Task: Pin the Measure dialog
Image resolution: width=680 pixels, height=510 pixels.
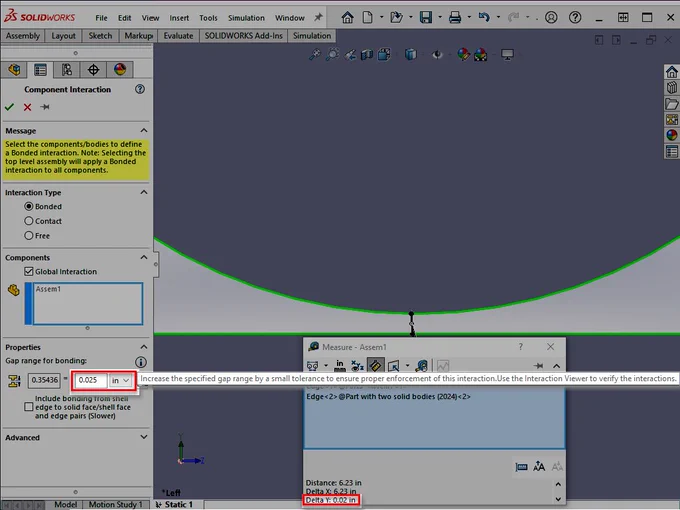Action: [538, 366]
